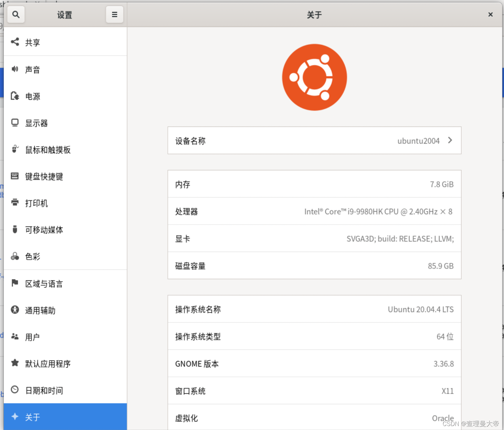Select 打印机 in the sidebar
Viewport: 504px width, 430px height.
point(65,203)
